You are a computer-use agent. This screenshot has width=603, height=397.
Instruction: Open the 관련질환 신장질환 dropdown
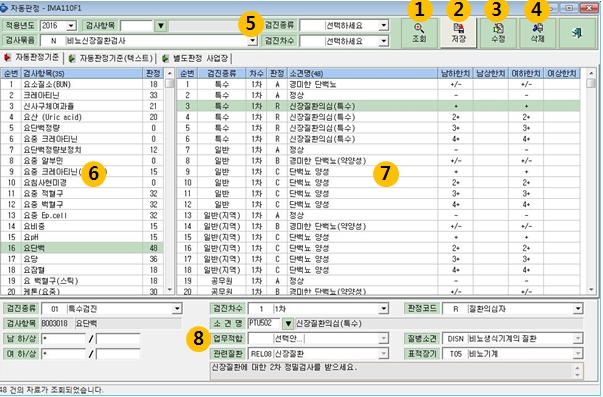pyautogui.click(x=383, y=354)
